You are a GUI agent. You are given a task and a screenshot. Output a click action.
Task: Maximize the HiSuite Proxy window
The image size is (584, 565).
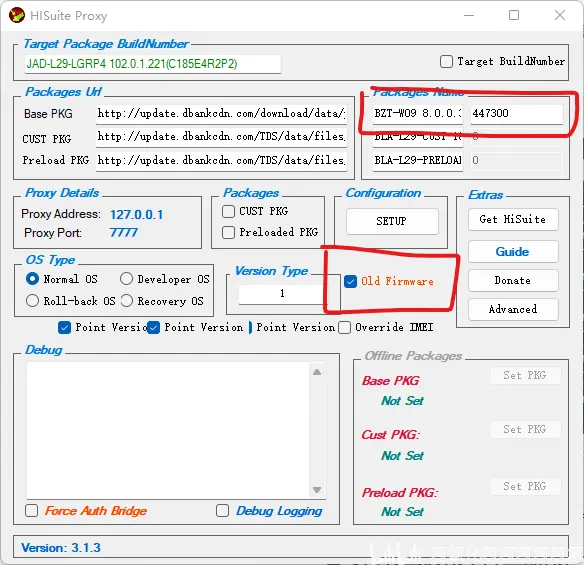pyautogui.click(x=514, y=15)
